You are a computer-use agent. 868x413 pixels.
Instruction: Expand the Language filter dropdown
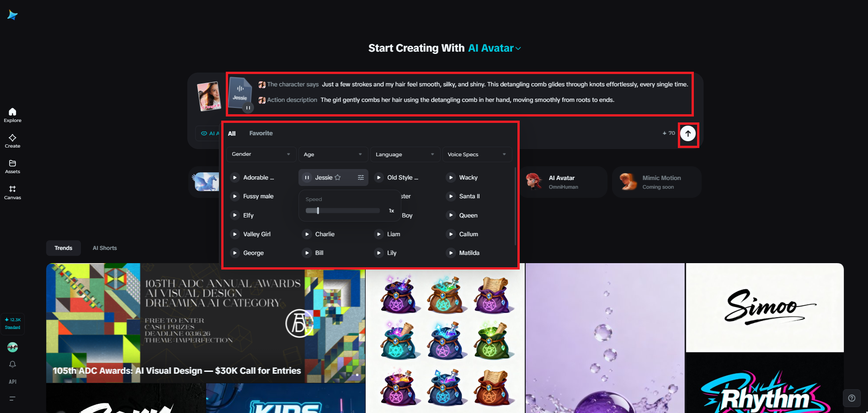point(405,154)
